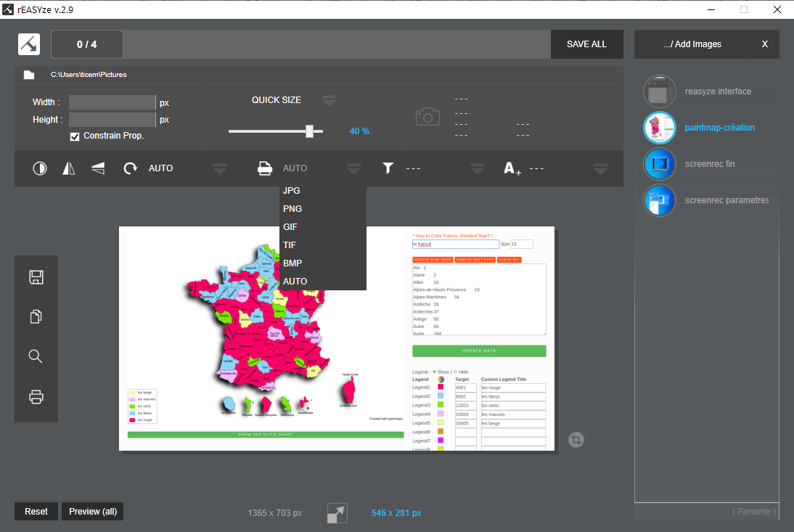Click the filter funnel icon
This screenshot has width=794, height=532.
point(388,168)
